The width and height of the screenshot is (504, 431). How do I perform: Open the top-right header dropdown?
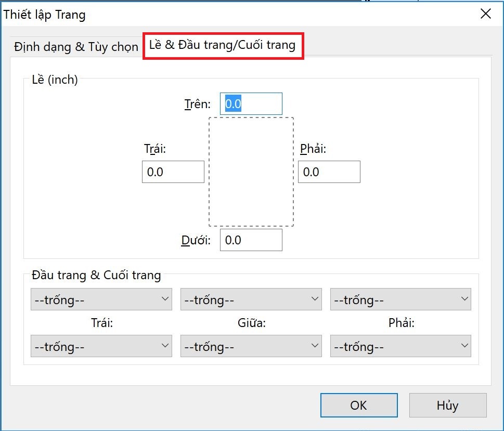(x=400, y=300)
